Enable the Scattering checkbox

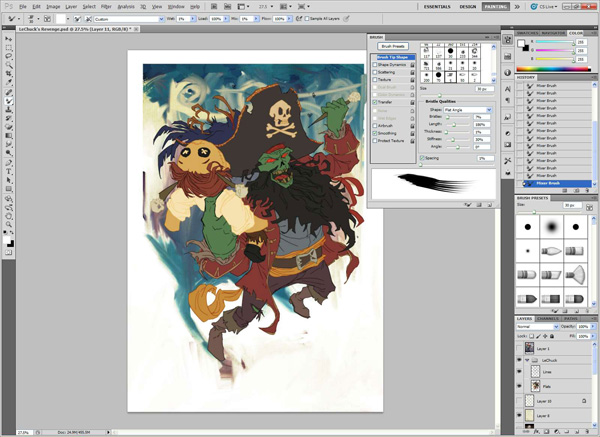click(x=375, y=72)
